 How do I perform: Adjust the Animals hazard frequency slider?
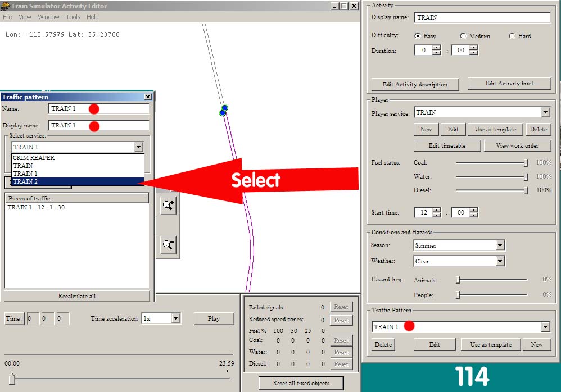(458, 280)
